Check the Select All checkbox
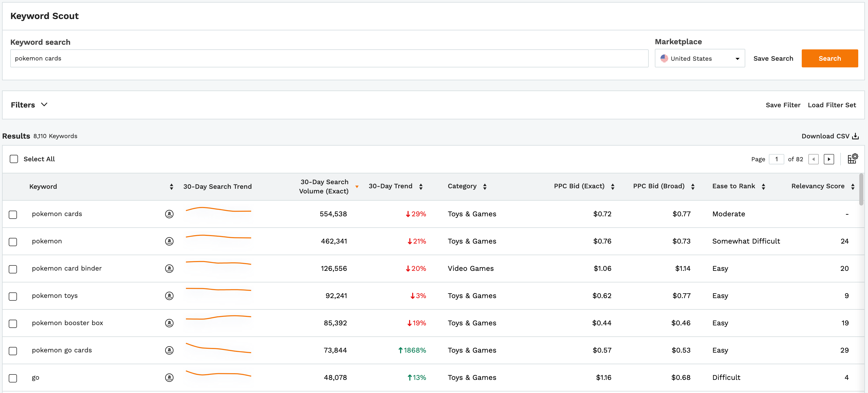The height and width of the screenshot is (393, 868). pos(14,159)
